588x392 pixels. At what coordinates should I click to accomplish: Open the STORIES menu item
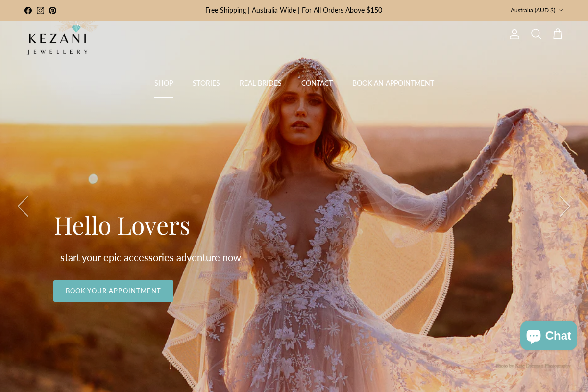click(x=206, y=83)
